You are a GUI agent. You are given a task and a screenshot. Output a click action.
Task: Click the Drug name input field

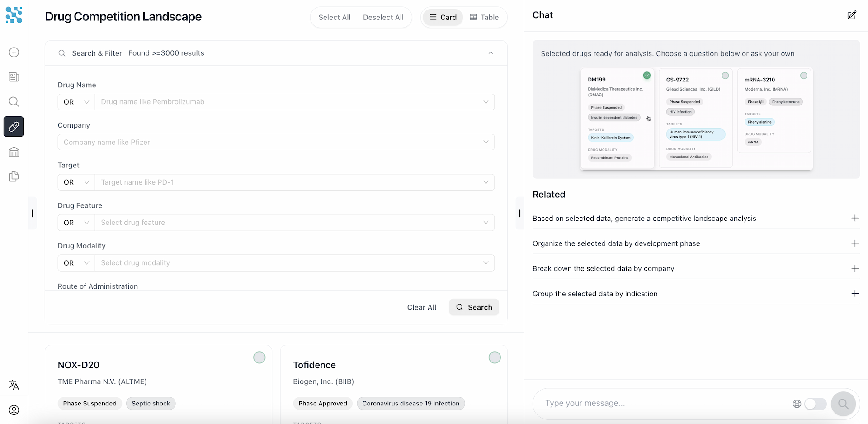(295, 102)
